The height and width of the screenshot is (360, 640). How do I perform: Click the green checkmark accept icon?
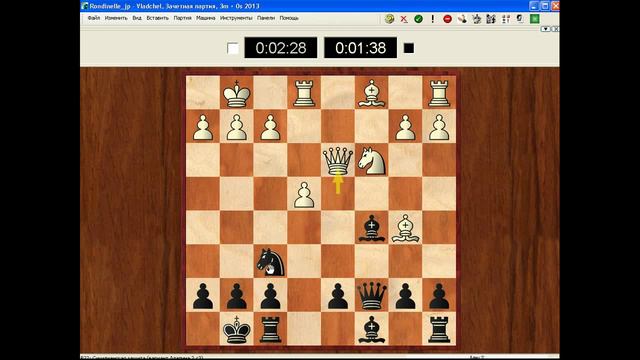418,19
